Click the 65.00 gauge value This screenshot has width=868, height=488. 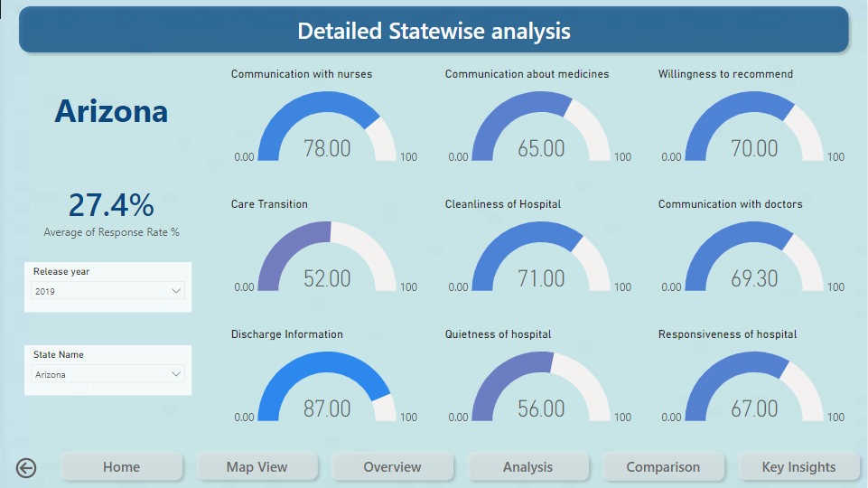coord(541,148)
